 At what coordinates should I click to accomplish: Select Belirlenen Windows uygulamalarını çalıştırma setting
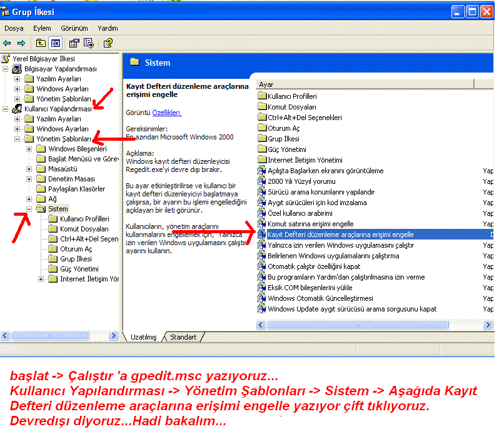pyautogui.click(x=333, y=256)
